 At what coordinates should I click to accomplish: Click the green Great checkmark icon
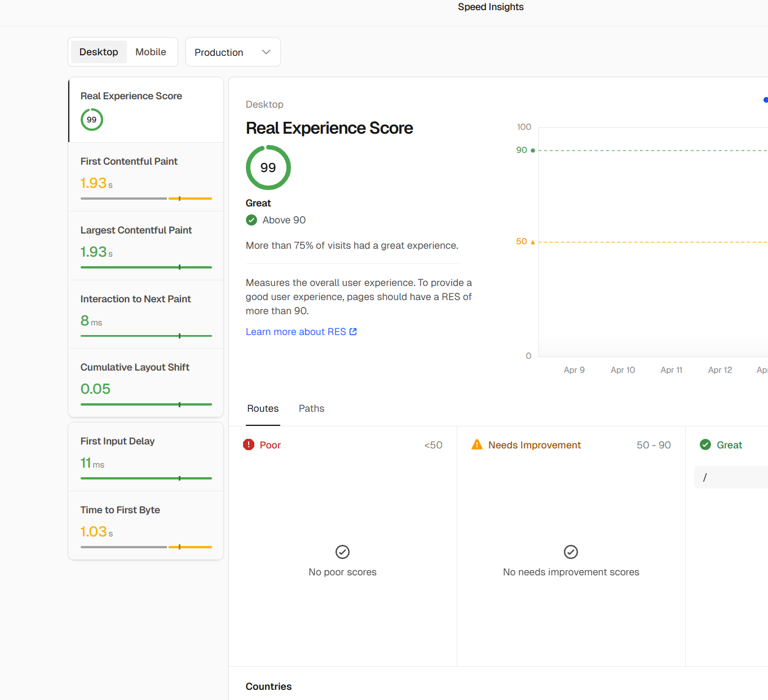705,444
